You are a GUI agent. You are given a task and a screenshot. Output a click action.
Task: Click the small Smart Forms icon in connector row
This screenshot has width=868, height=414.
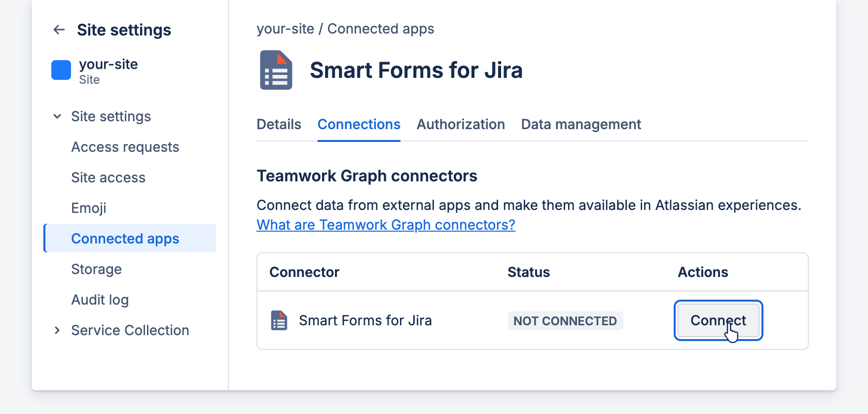(x=279, y=320)
